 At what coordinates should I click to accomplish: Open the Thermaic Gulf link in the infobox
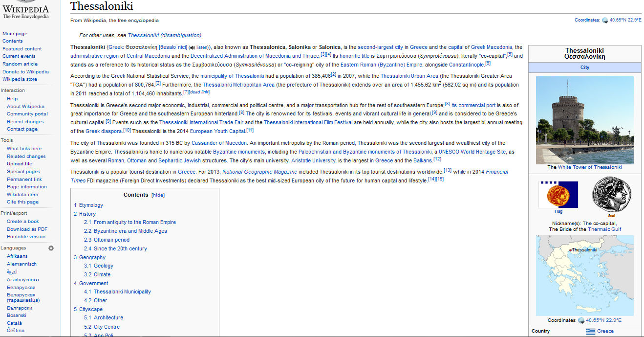pyautogui.click(x=603, y=229)
